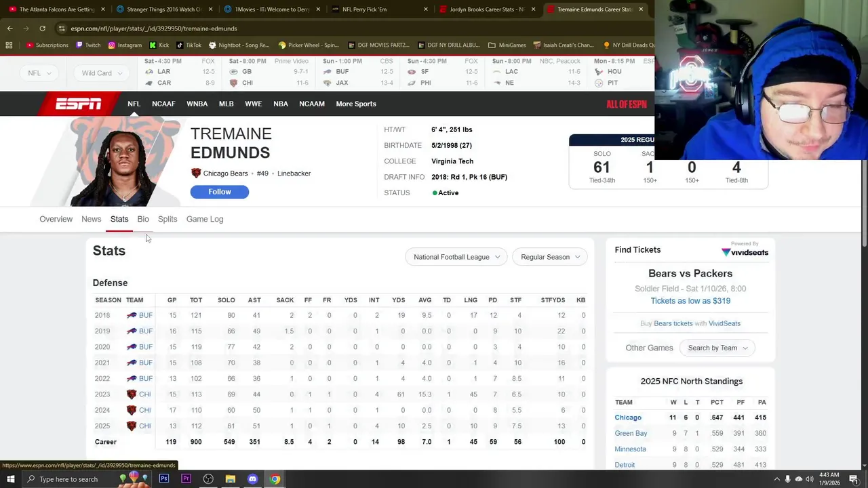Image resolution: width=868 pixels, height=488 pixels.
Task: Open OBS Studio from the taskbar
Action: 208,479
